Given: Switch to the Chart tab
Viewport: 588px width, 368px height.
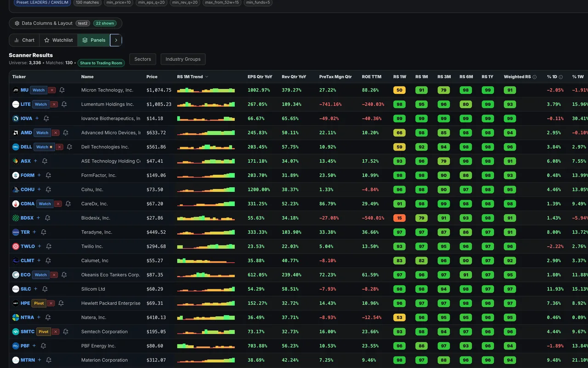Looking at the screenshot, I should pyautogui.click(x=24, y=40).
